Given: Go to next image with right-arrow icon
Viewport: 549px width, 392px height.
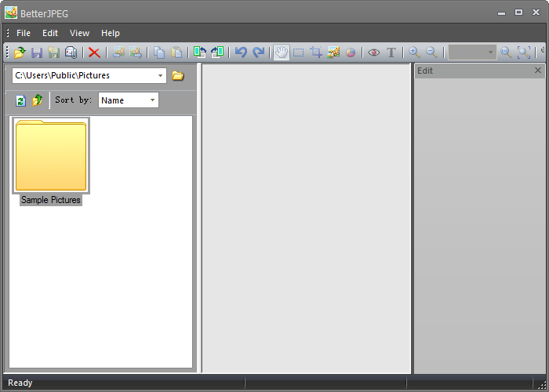Looking at the screenshot, I should pos(135,53).
